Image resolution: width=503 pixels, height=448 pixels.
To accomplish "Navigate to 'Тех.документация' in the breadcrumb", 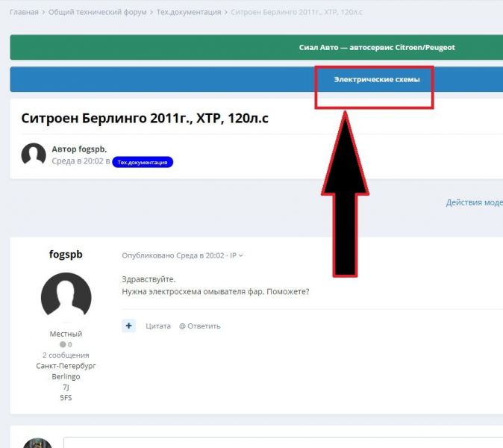I will [x=188, y=13].
